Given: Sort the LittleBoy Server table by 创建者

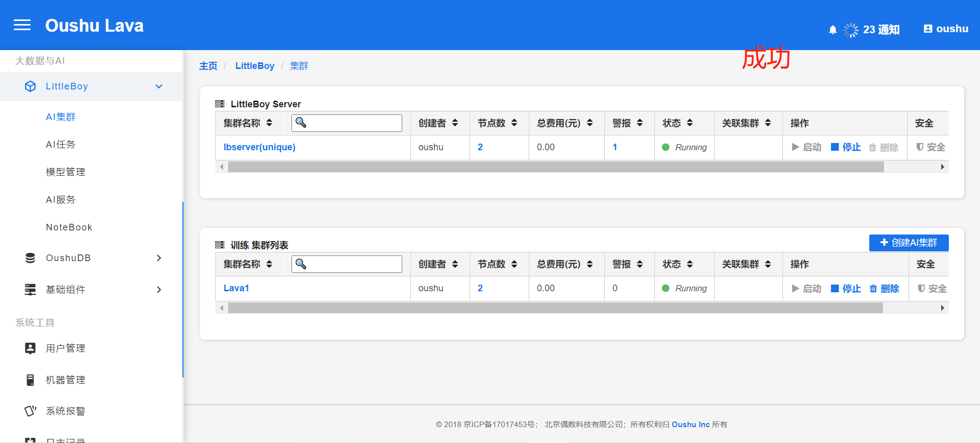Looking at the screenshot, I should (455, 123).
